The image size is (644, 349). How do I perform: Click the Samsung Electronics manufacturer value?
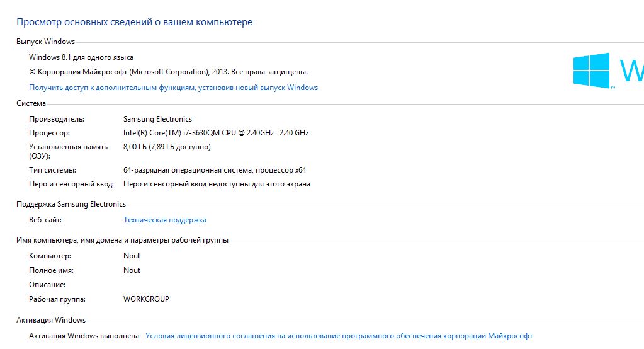(158, 119)
